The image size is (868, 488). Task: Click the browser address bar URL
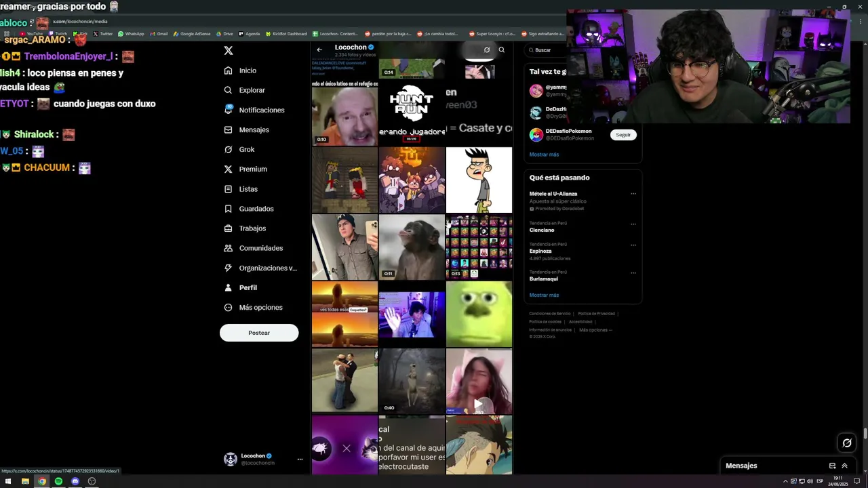[80, 22]
